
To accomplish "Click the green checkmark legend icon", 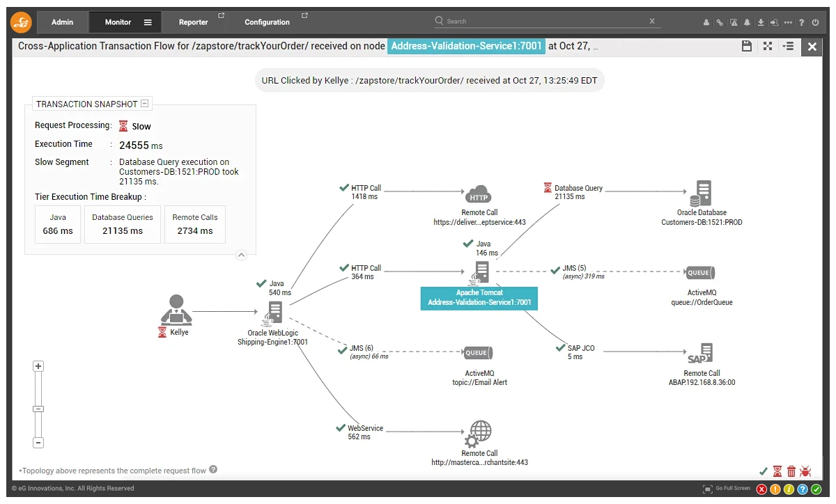I will click(764, 471).
